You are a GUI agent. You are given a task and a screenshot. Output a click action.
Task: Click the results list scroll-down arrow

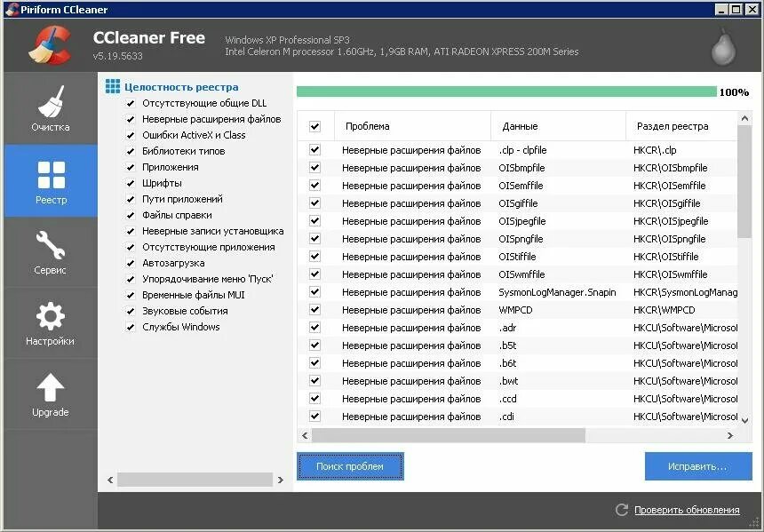click(744, 420)
